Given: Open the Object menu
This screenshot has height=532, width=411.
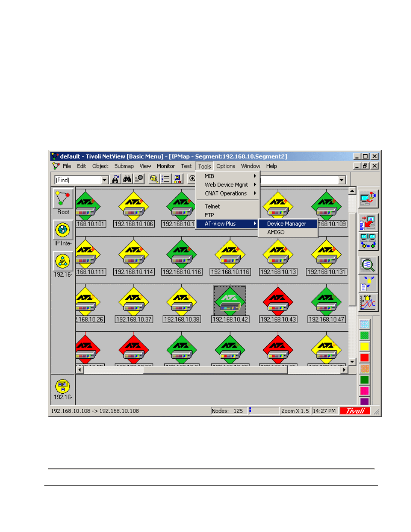Looking at the screenshot, I should click(x=100, y=166).
